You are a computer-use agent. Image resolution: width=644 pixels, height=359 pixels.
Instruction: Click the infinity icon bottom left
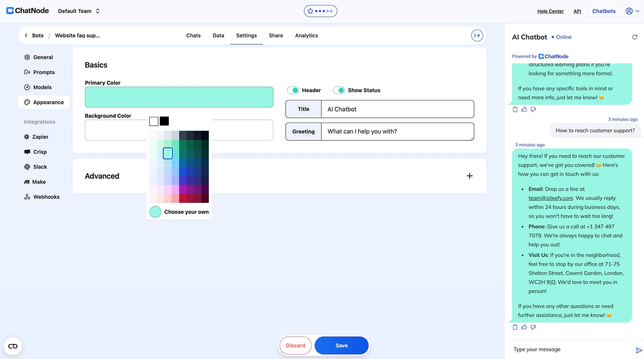click(x=13, y=346)
